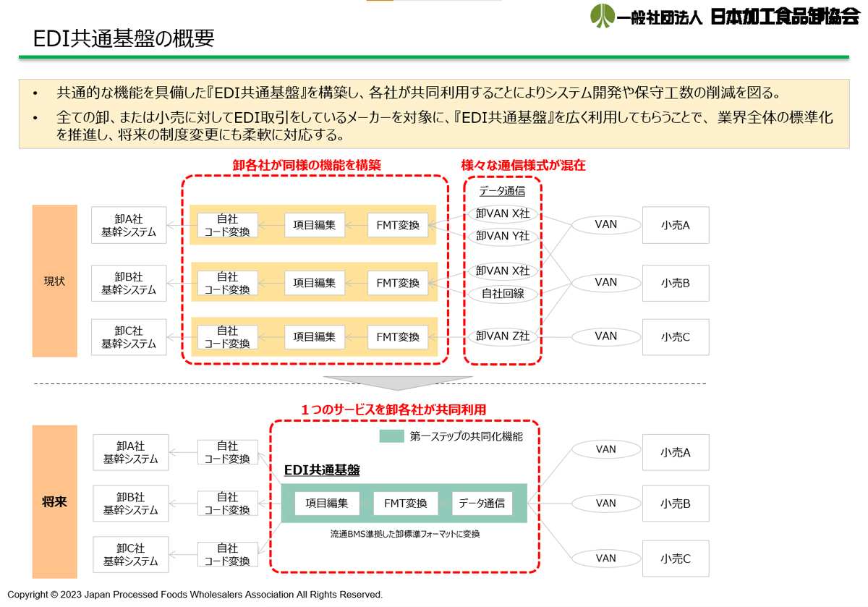Click the gray downward transition arrow
Viewport: 868px width, 607px height.
(398, 383)
